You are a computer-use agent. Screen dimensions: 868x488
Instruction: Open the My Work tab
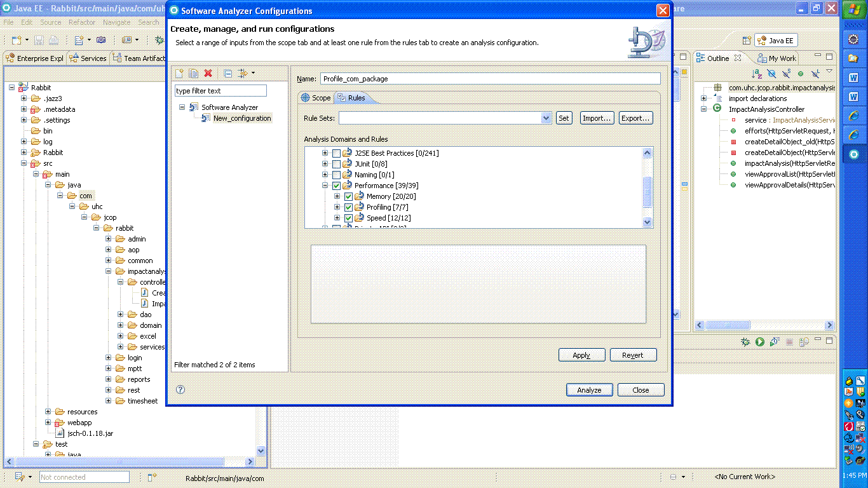[x=777, y=58]
